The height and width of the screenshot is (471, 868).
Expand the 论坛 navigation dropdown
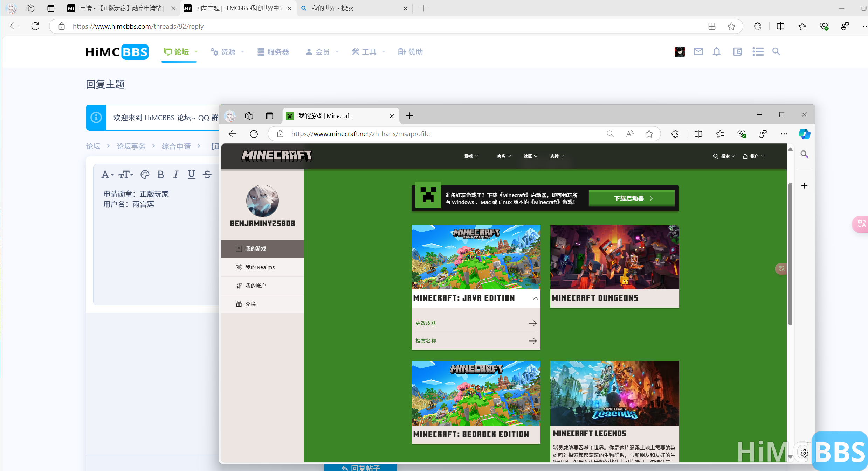tap(196, 52)
